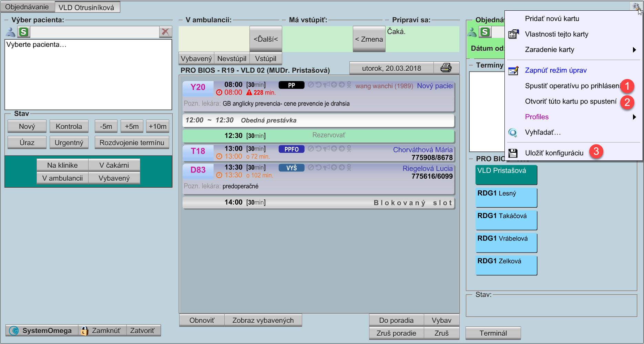The height and width of the screenshot is (344, 644).
Task: Expand the Zaradenie karty submenu
Action: (x=549, y=50)
